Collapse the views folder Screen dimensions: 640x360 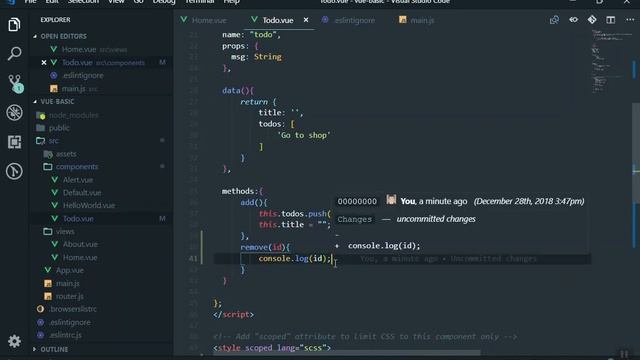point(65,231)
